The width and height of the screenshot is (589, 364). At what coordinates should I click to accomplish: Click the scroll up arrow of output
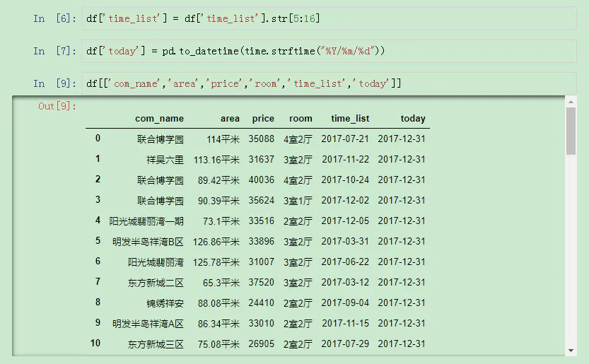point(571,102)
